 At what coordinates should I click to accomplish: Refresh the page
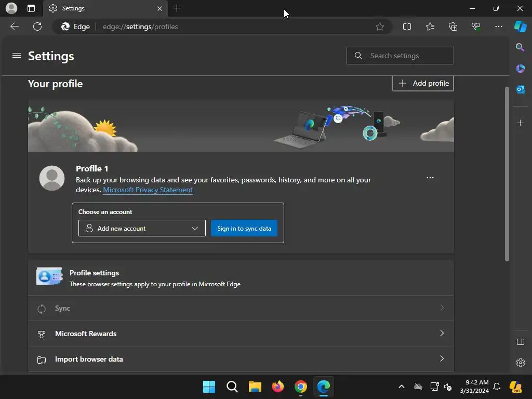coord(37,26)
